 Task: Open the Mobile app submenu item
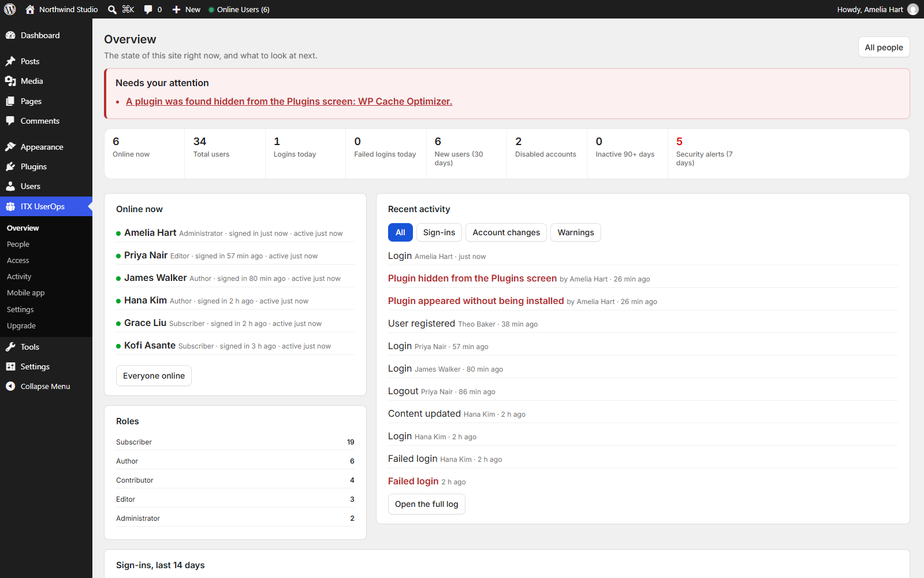coord(25,293)
